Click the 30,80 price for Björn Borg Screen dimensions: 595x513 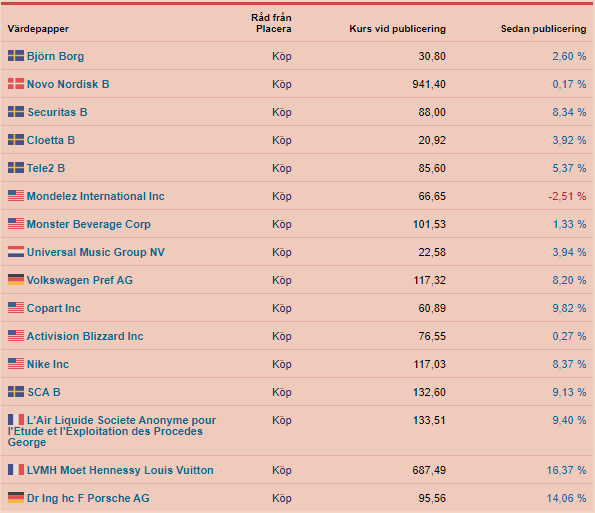pyautogui.click(x=432, y=56)
